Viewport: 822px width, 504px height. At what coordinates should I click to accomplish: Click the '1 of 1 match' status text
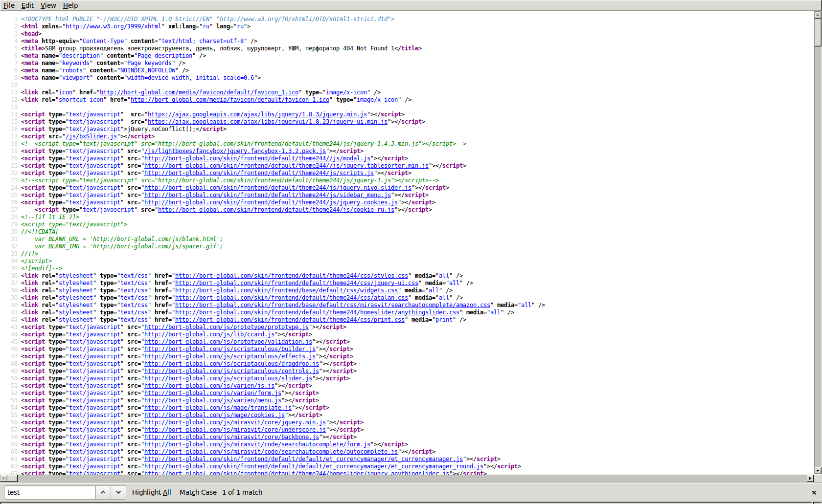(242, 492)
